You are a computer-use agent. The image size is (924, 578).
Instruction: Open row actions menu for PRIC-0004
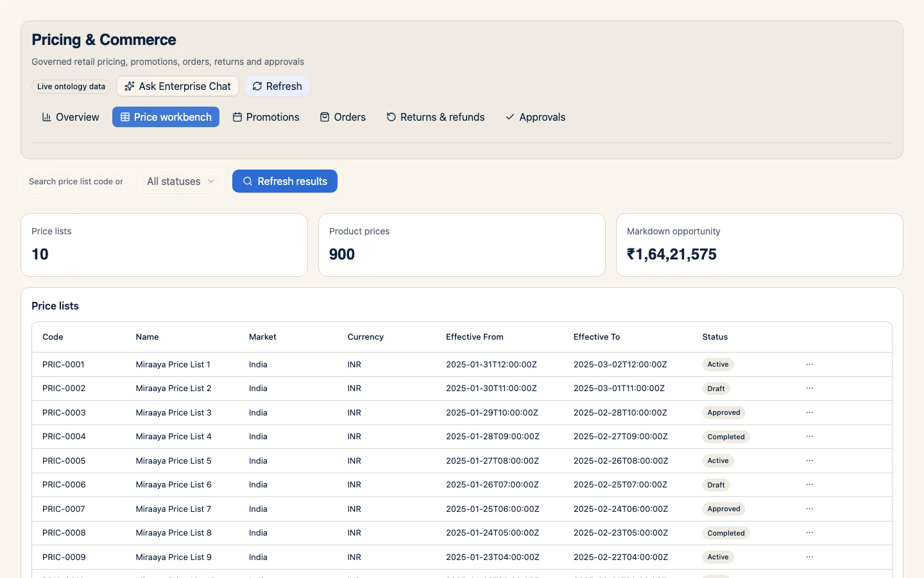point(810,437)
